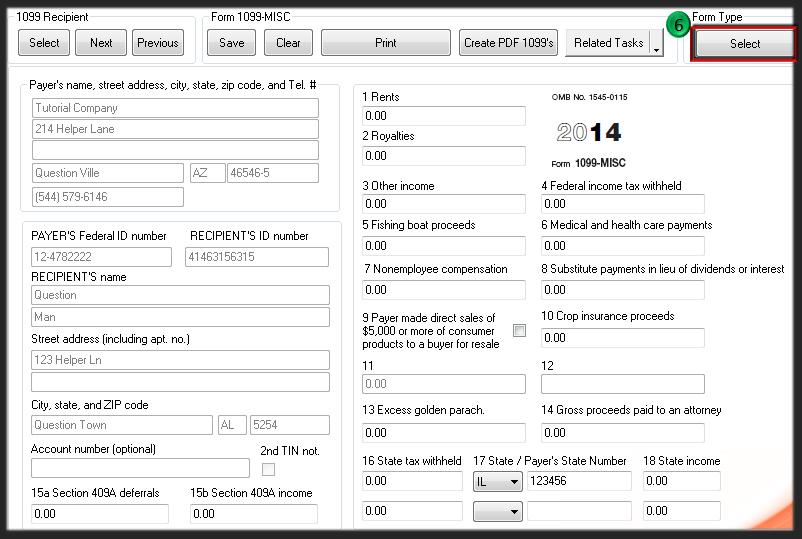Click payer phone field (544) 579-6146
The width and height of the screenshot is (802, 539).
tap(107, 197)
